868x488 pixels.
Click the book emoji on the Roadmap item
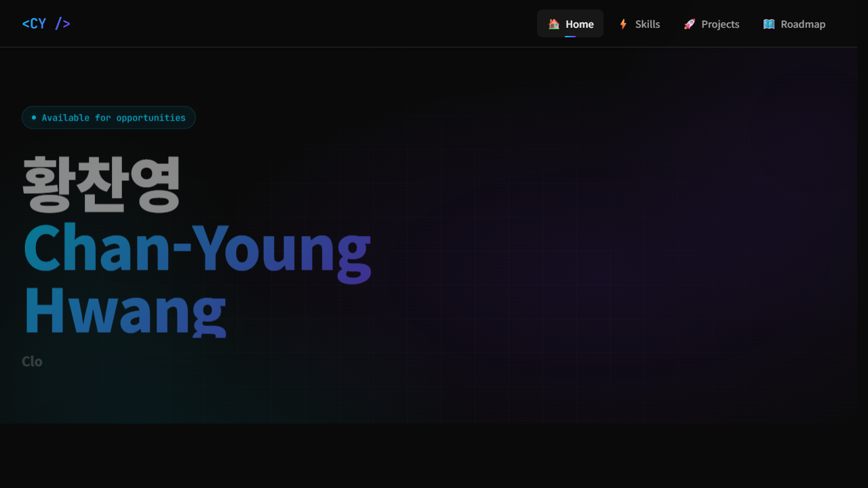pos(769,24)
